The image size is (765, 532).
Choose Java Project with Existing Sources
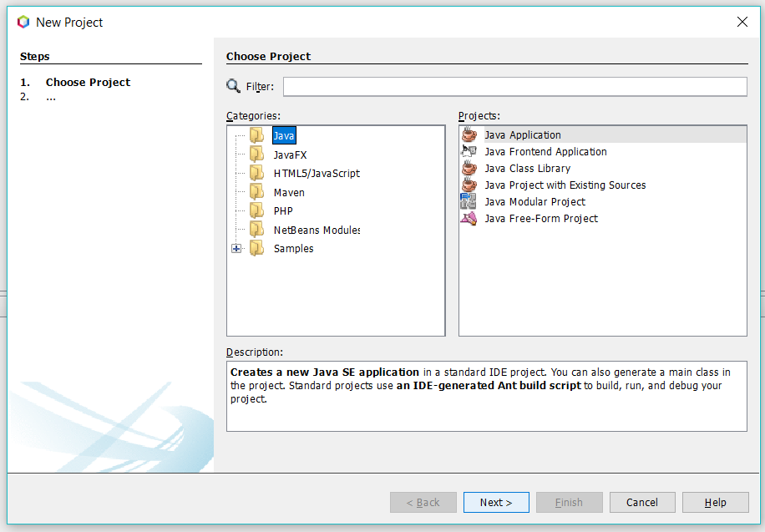(565, 185)
